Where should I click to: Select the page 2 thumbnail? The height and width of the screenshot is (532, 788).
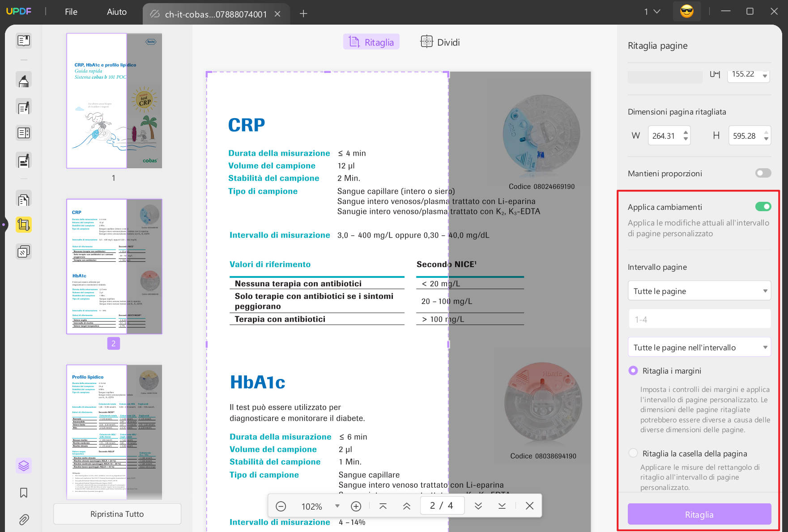pos(114,266)
